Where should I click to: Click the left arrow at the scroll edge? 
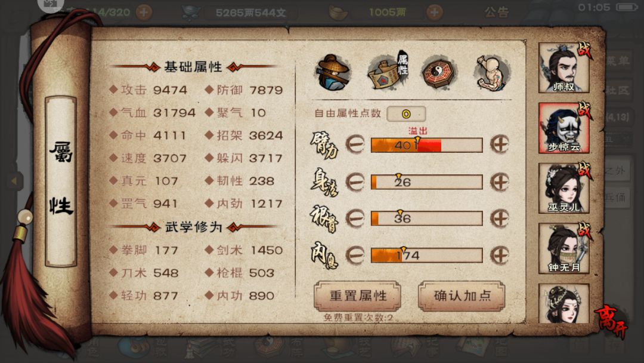(x=14, y=181)
